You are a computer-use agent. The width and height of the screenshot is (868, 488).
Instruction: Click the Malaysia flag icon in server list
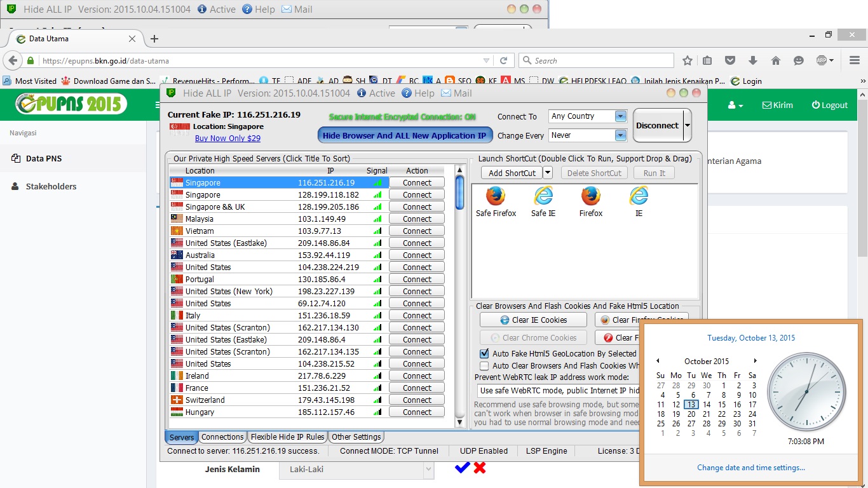[177, 219]
